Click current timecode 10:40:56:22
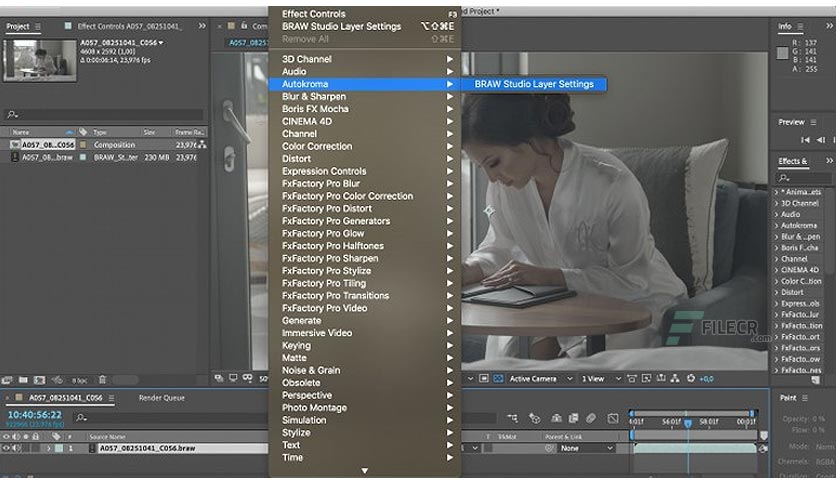The width and height of the screenshot is (836, 484). [x=35, y=414]
